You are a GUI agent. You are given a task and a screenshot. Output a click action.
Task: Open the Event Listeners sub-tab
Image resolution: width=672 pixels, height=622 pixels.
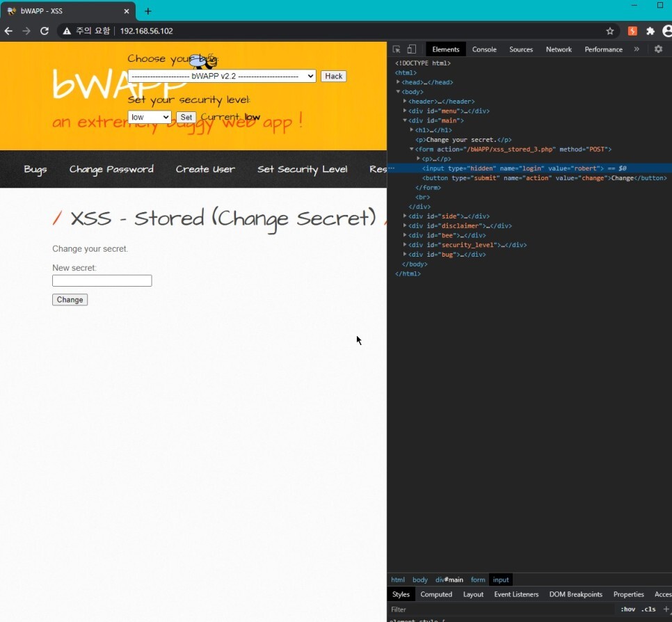[x=516, y=594]
